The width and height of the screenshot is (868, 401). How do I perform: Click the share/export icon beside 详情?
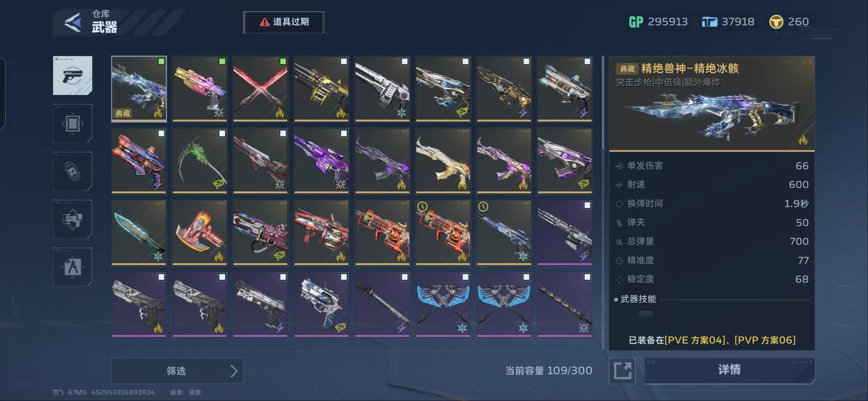click(x=622, y=371)
